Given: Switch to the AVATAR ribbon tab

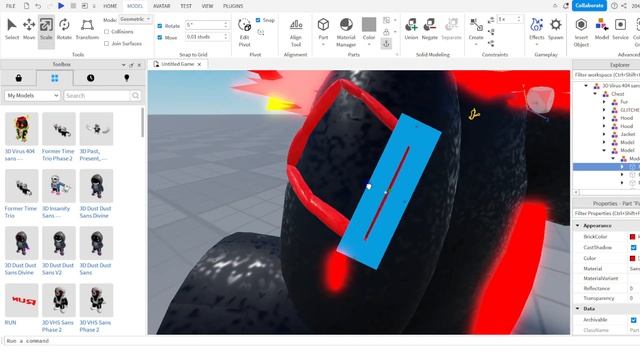Looking at the screenshot, I should click(x=162, y=6).
